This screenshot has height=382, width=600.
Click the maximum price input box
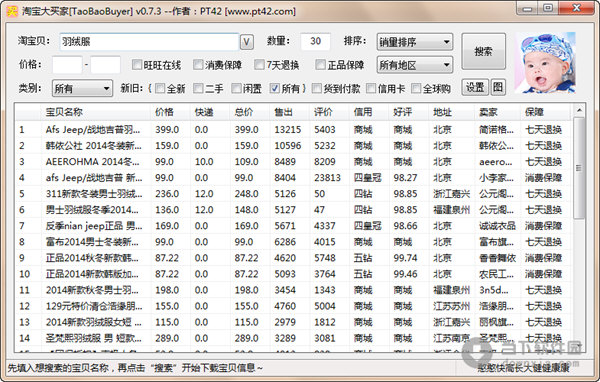[x=106, y=65]
